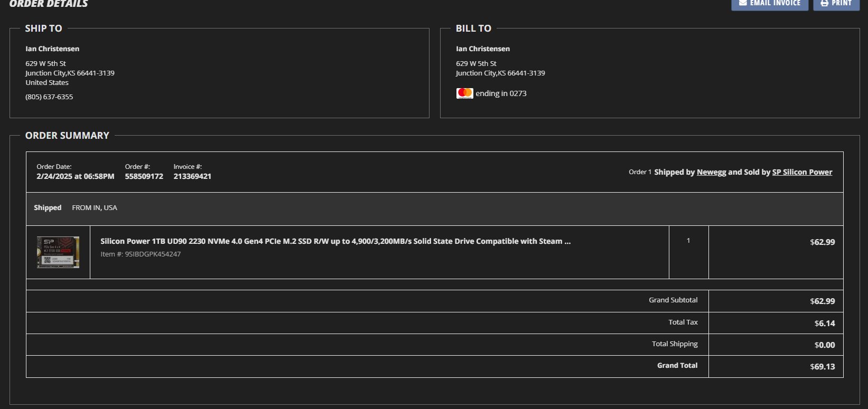Click the card ending in 0273 text
This screenshot has width=868, height=409.
pyautogui.click(x=501, y=93)
